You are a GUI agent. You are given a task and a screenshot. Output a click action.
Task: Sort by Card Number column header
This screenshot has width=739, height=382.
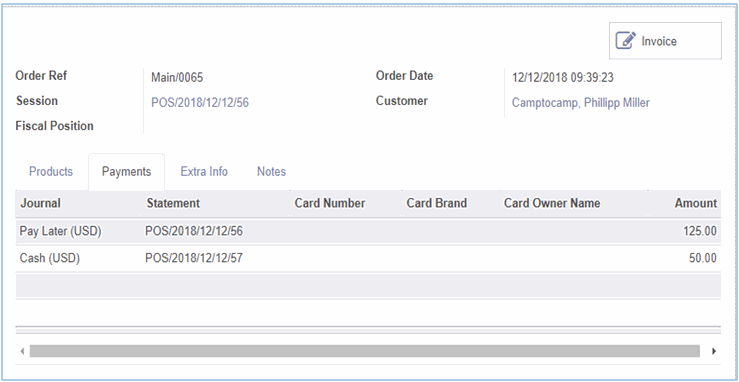point(330,203)
